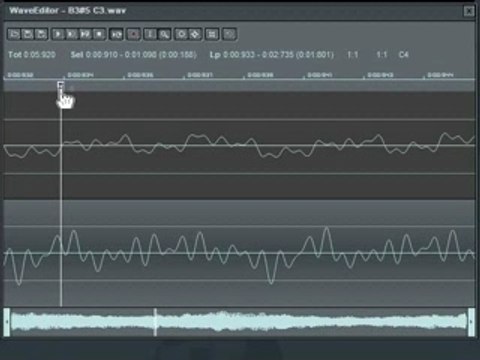480x360 pixels.
Task: Select the magnifier zoom tool
Action: pos(164,34)
